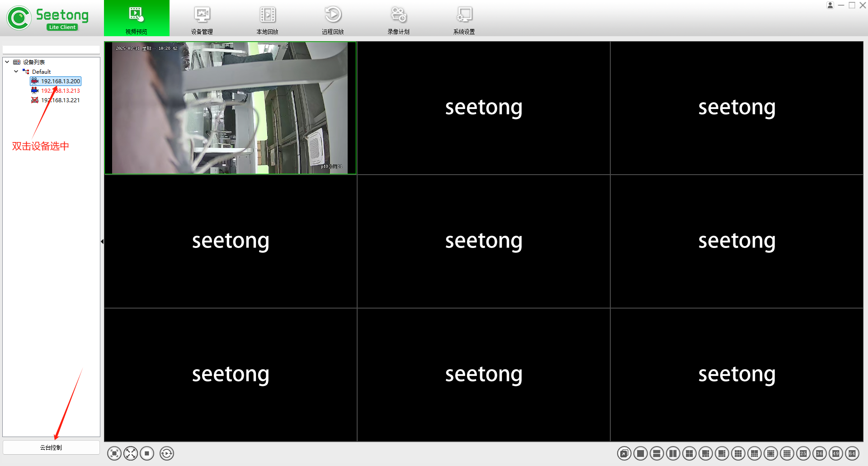Switch to 64-window layout
This screenshot has width=868, height=466.
pyautogui.click(x=852, y=453)
